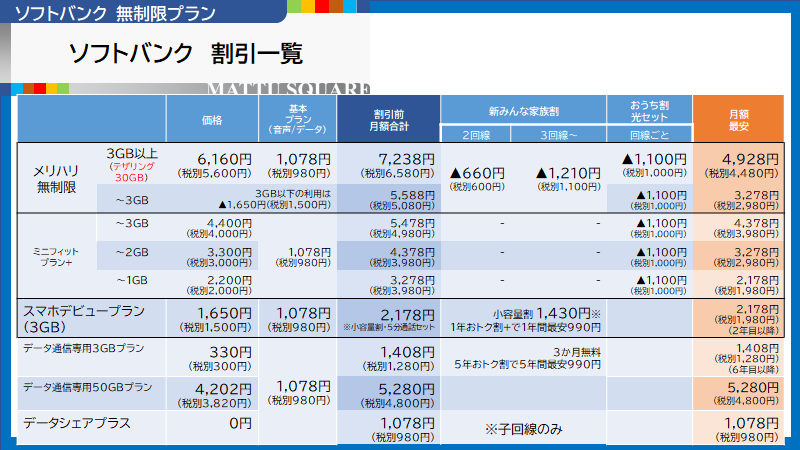Click the "~1GB" row label
This screenshot has width=800, height=450.
[x=132, y=281]
